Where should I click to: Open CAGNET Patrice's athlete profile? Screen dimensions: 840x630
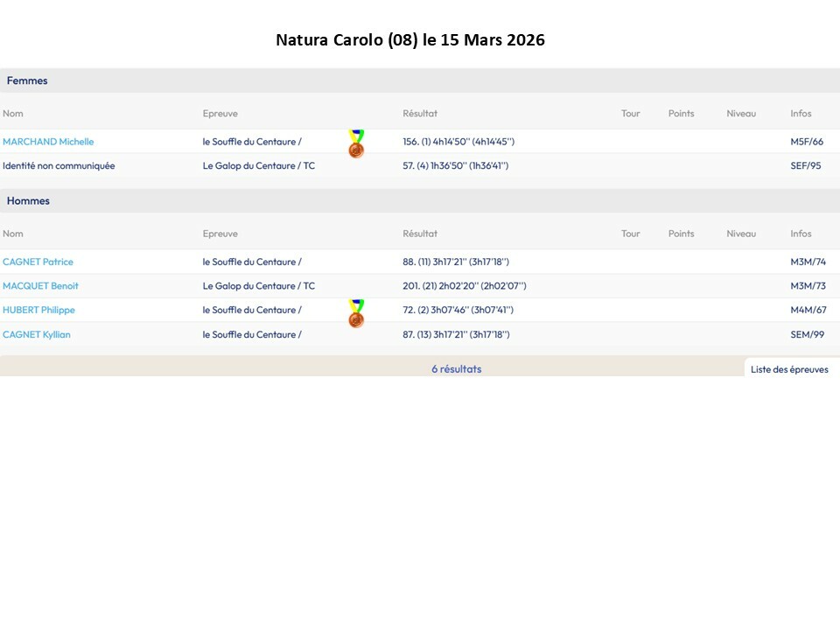[x=38, y=262]
